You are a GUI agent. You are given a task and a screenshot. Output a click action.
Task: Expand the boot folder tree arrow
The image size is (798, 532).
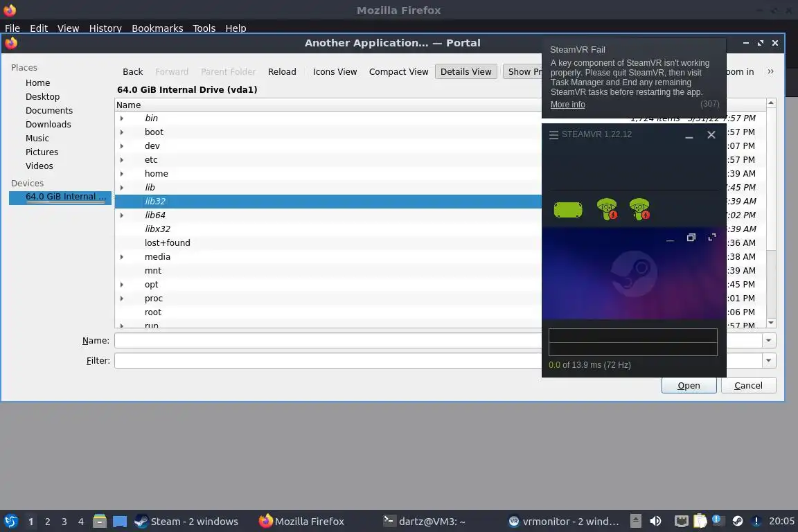[x=122, y=132]
